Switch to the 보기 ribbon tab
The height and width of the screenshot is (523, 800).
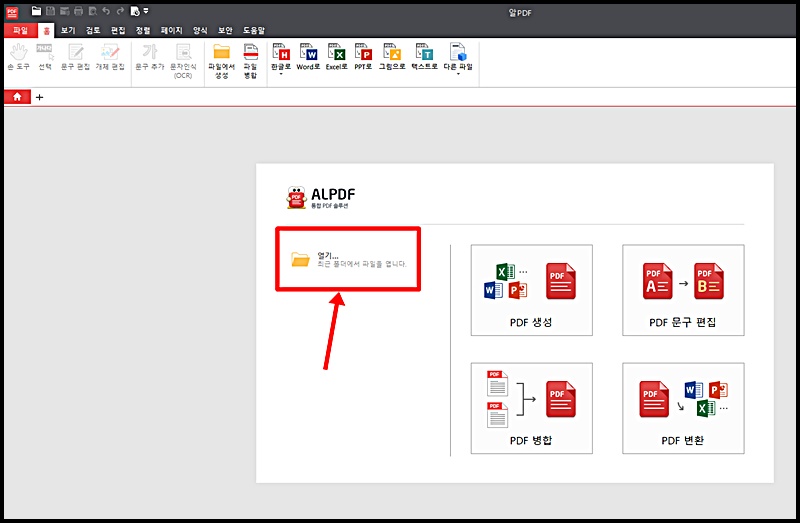coord(68,31)
